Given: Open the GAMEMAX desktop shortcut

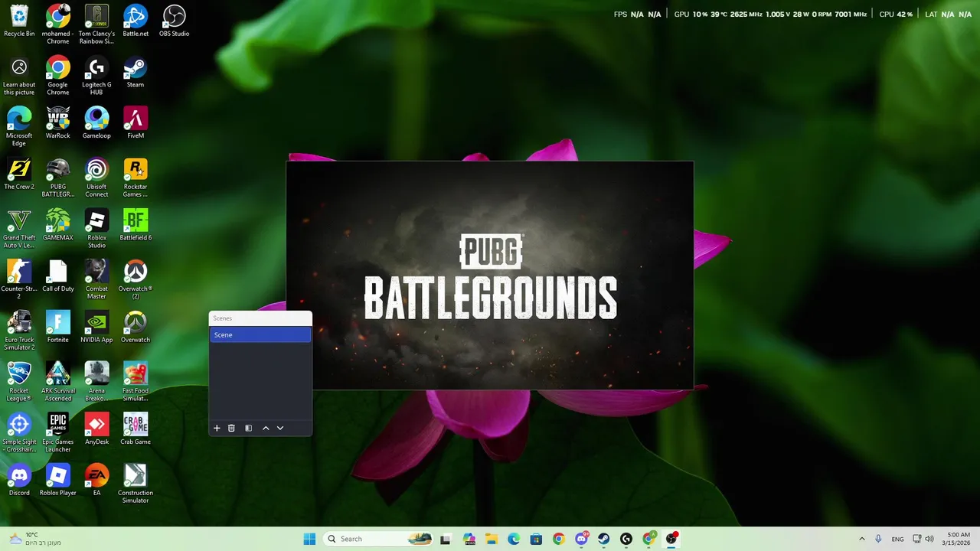Looking at the screenshot, I should tap(57, 225).
